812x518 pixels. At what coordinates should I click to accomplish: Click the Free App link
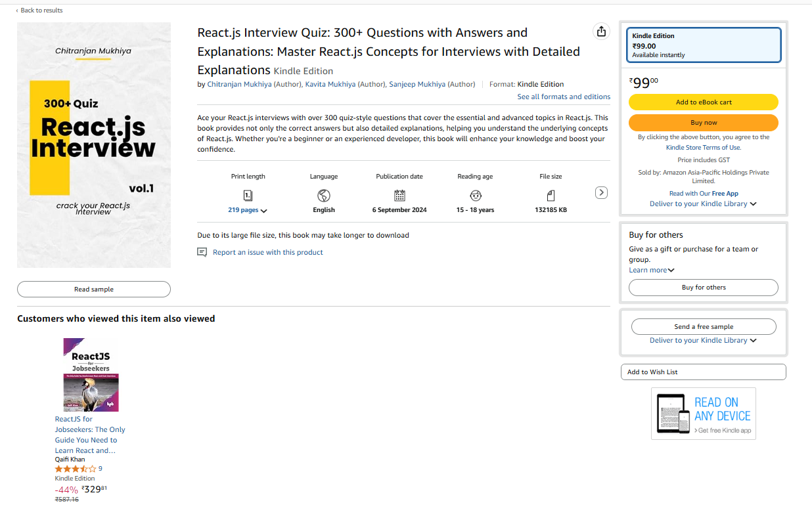725,194
